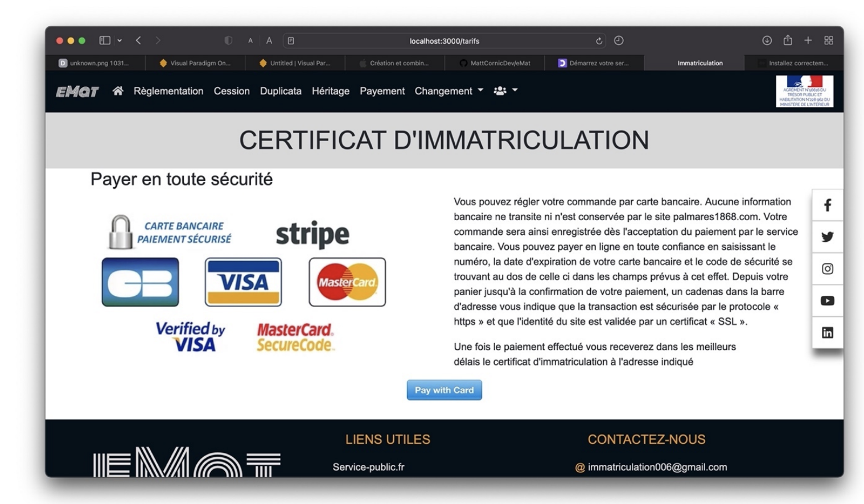Image resolution: width=864 pixels, height=504 pixels.
Task: Switch to Untitled | Visual Par... tab
Action: click(x=295, y=63)
